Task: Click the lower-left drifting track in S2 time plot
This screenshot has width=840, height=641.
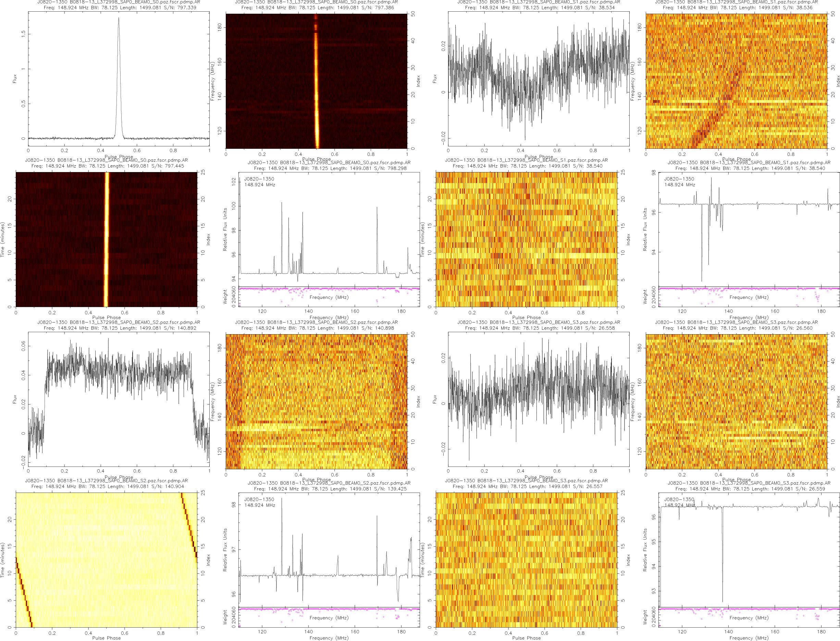Action: [24, 592]
